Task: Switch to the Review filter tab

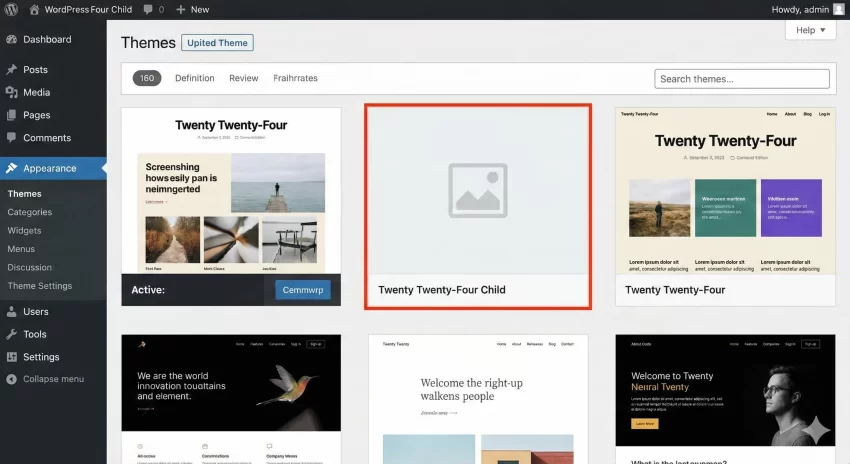Action: pos(243,78)
